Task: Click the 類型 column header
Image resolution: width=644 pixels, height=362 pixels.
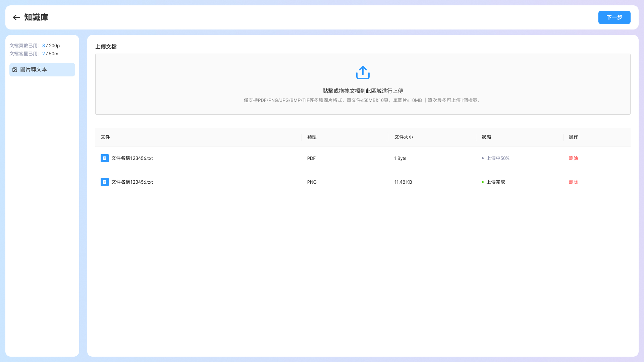Action: pyautogui.click(x=312, y=137)
